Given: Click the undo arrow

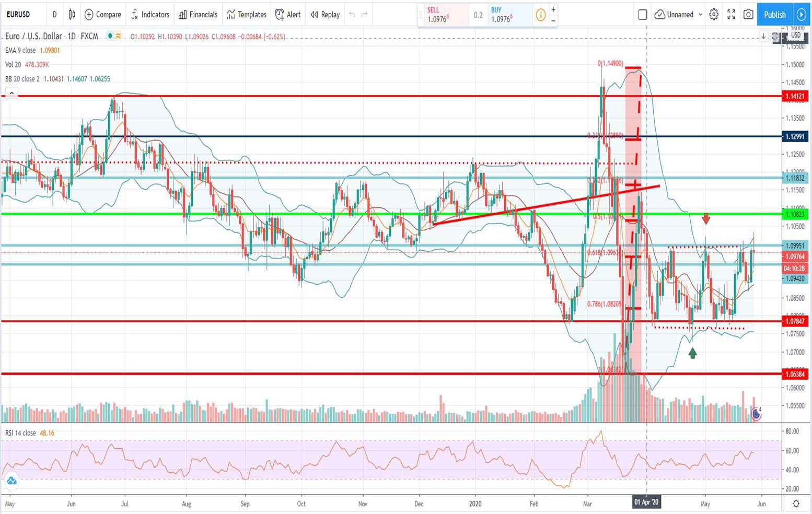Looking at the screenshot, I should click(352, 15).
